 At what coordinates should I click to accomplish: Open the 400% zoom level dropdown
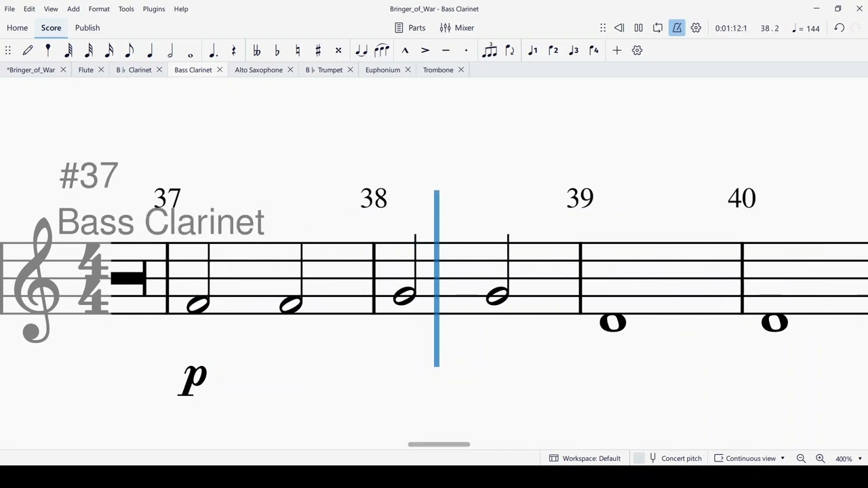tap(848, 459)
